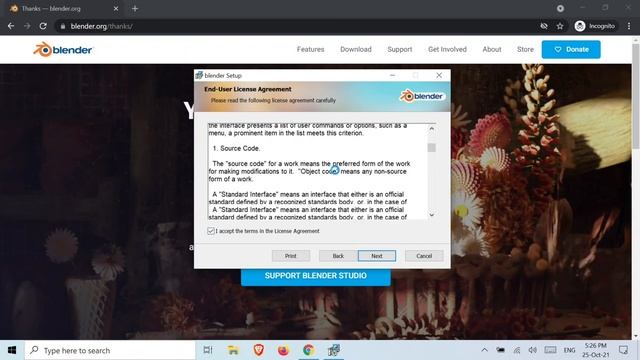The image size is (640, 360).
Task: Open the clock showing 5:26 PM
Action: 596,350
